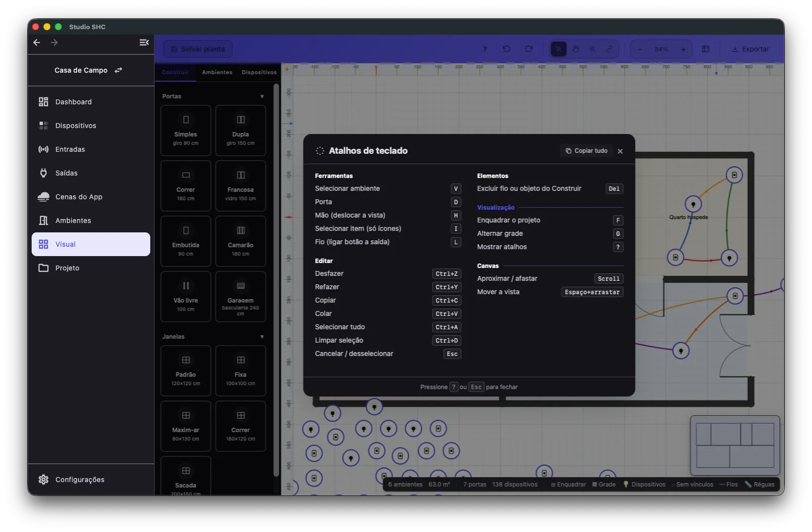Collapse the Janelas section arrow
Screen dimensions: 812x532
click(262, 337)
